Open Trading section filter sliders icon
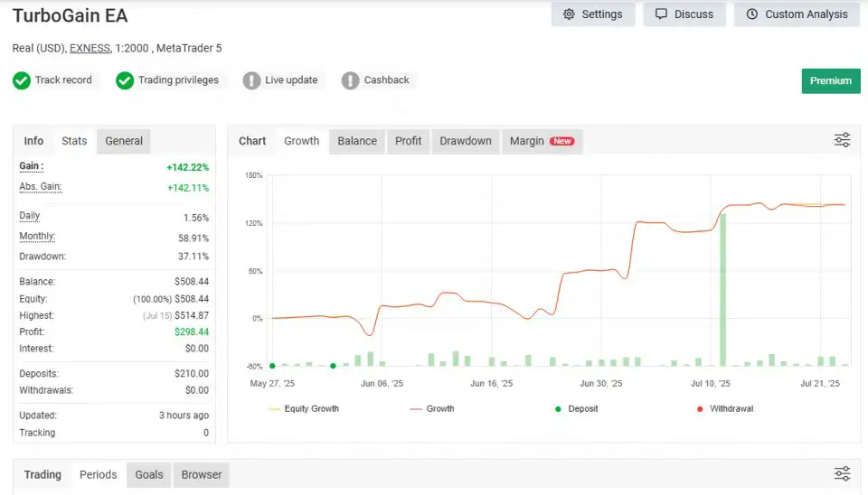The image size is (868, 495). click(842, 474)
